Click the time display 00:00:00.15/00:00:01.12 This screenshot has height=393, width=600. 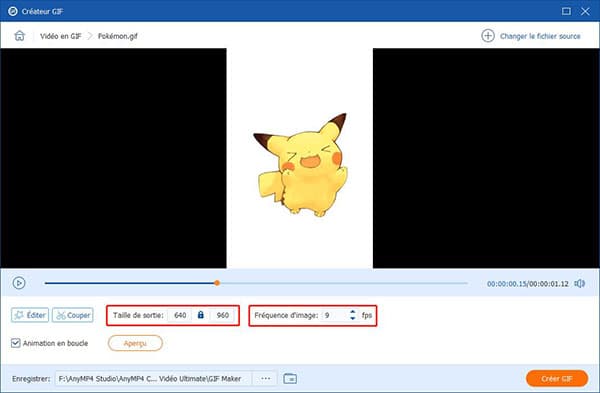(527, 284)
